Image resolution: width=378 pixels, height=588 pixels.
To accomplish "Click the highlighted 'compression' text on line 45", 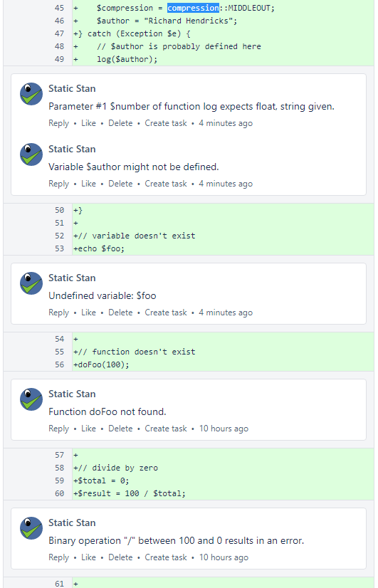I will (x=193, y=8).
